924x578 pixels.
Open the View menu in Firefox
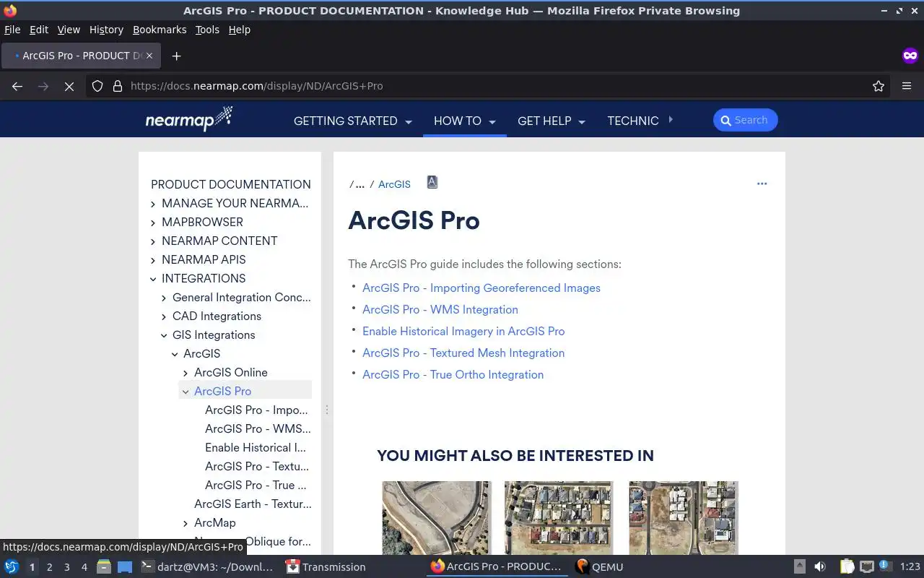pos(69,30)
